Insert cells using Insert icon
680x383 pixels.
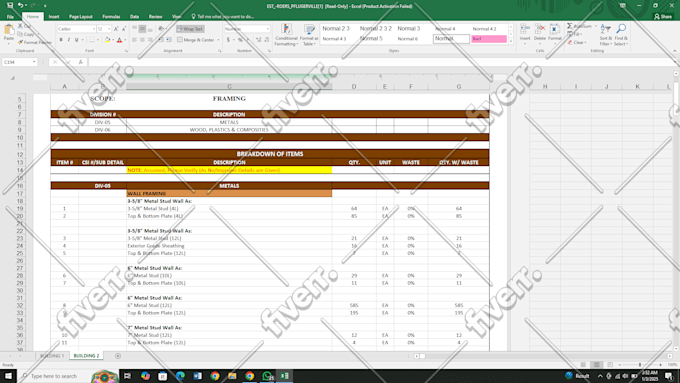point(525,35)
